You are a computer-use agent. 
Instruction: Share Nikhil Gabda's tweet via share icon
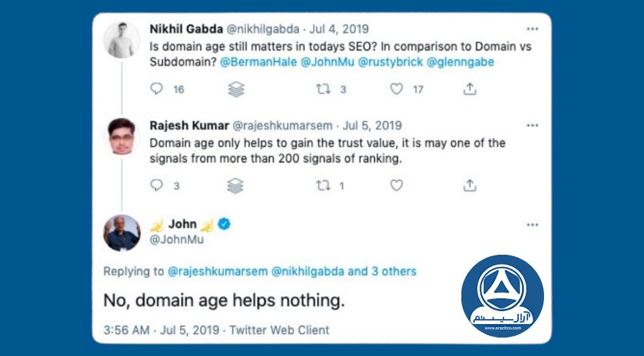tap(469, 90)
